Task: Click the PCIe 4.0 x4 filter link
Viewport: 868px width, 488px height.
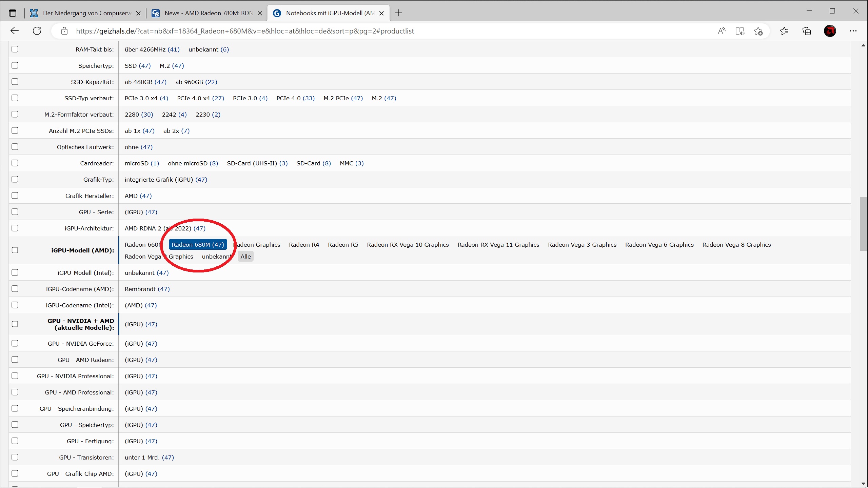Action: click(x=200, y=98)
